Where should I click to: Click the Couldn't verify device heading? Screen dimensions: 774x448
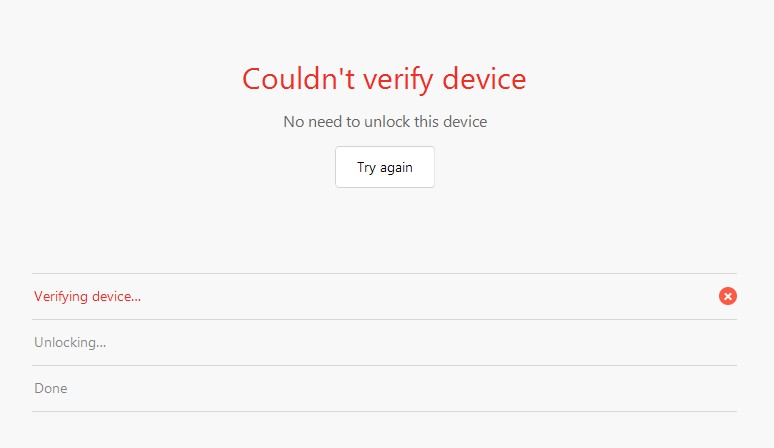point(385,78)
